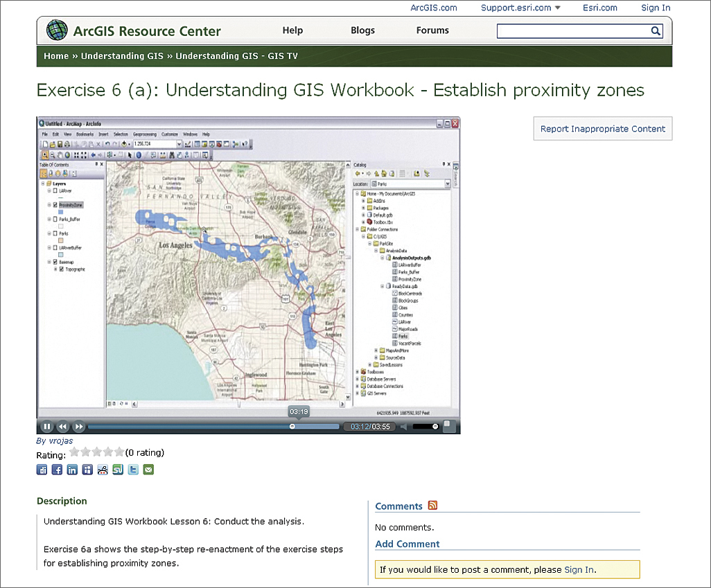Click into the Resource Center search field
This screenshot has height=588, width=711.
574,31
